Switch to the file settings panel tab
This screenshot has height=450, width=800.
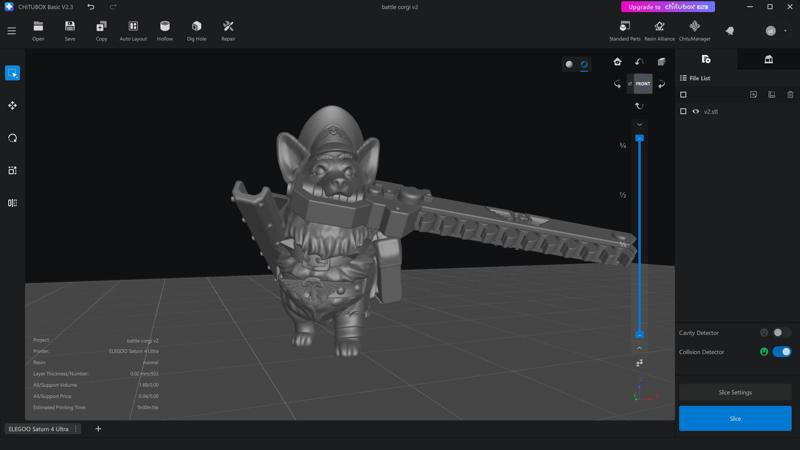706,59
